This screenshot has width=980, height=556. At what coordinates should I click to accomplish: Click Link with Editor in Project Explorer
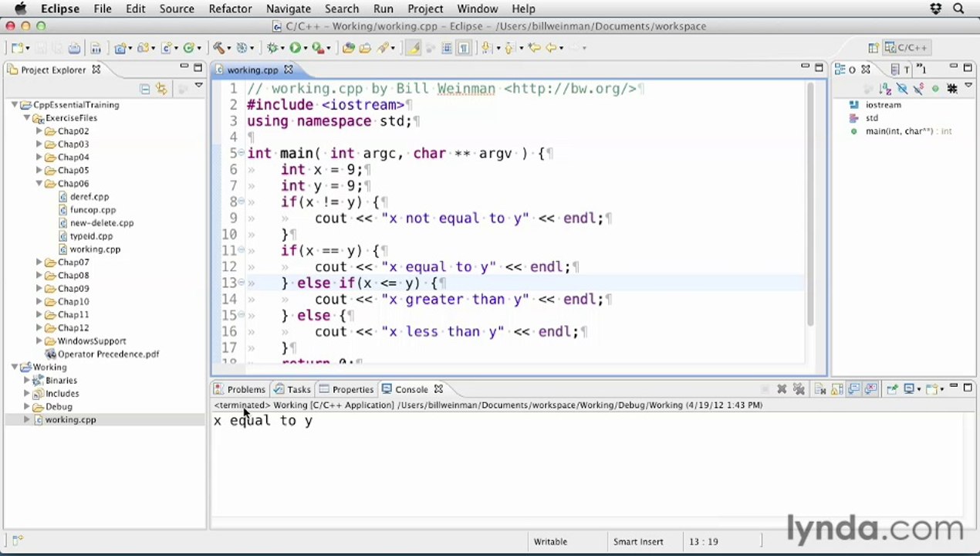[161, 89]
